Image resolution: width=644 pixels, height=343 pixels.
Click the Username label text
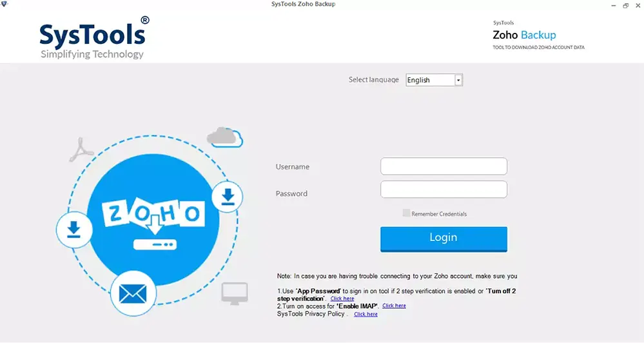pyautogui.click(x=293, y=167)
